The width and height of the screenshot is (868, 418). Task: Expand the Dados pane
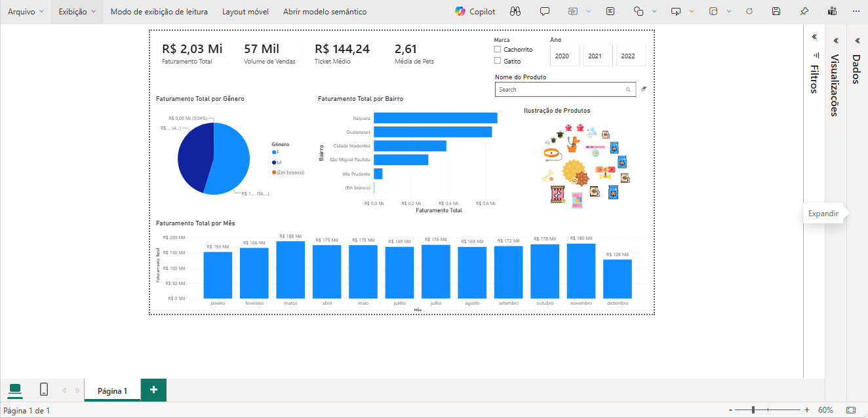click(x=857, y=41)
